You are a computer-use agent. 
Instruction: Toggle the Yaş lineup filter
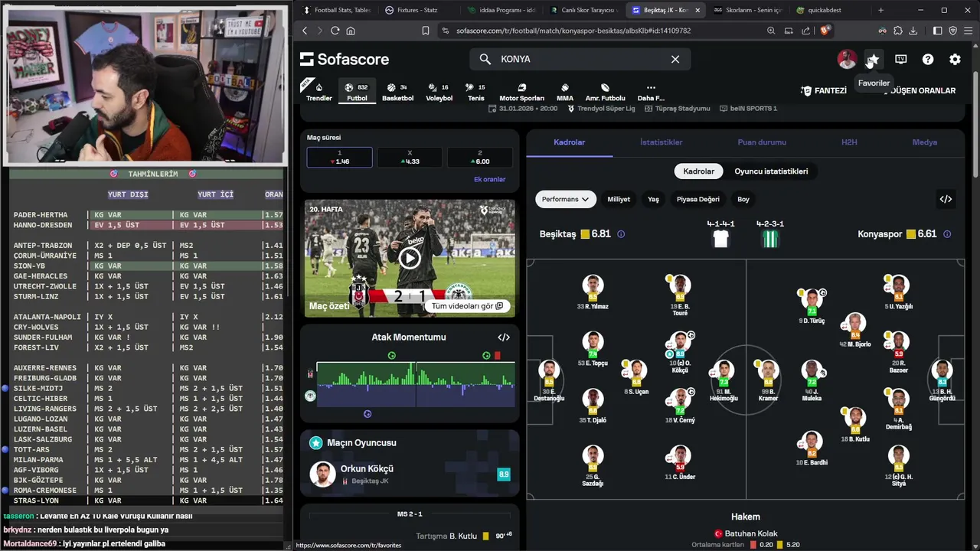click(653, 199)
